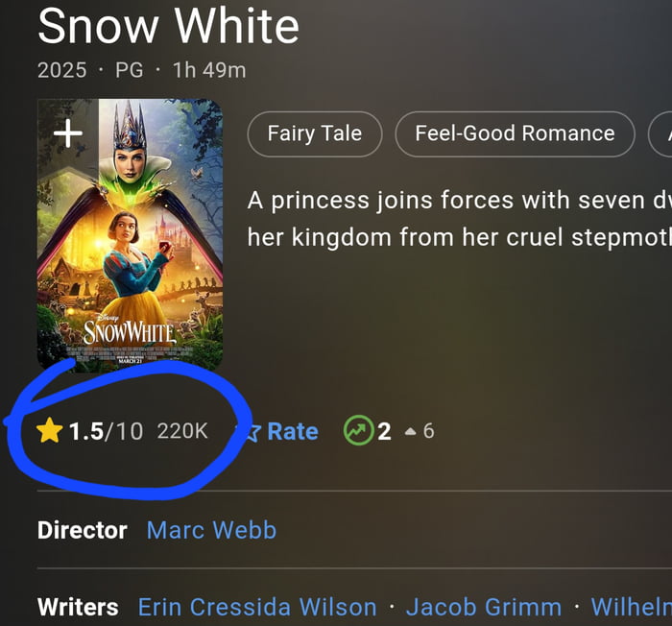
Task: Click the 1.5/10 rating score
Action: (106, 431)
